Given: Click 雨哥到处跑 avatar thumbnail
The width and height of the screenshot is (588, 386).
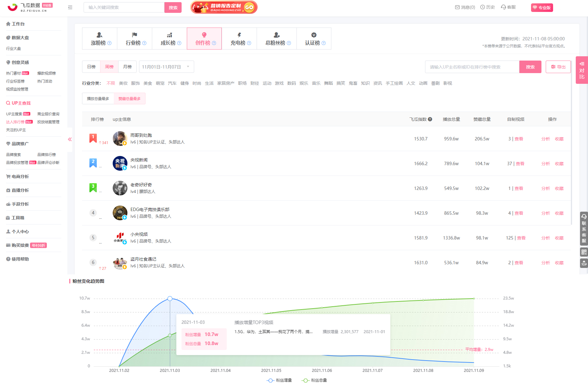Looking at the screenshot, I should (120, 139).
